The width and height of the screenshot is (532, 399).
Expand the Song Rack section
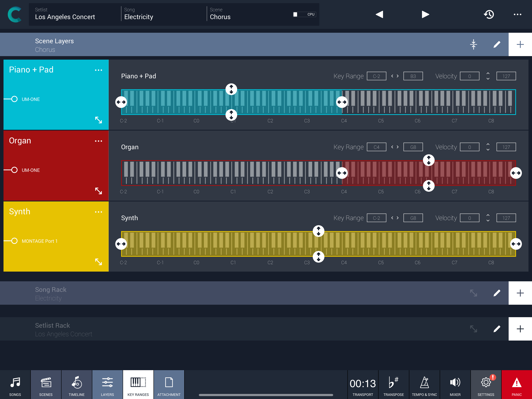coord(473,293)
